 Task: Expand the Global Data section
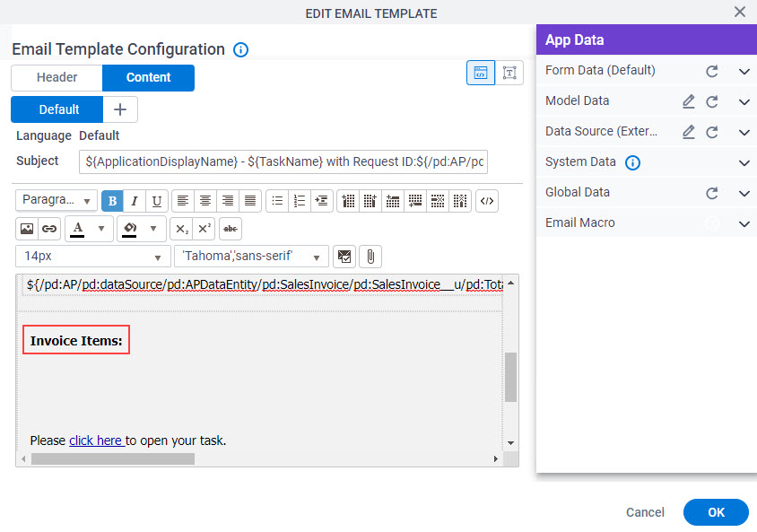pyautogui.click(x=744, y=194)
